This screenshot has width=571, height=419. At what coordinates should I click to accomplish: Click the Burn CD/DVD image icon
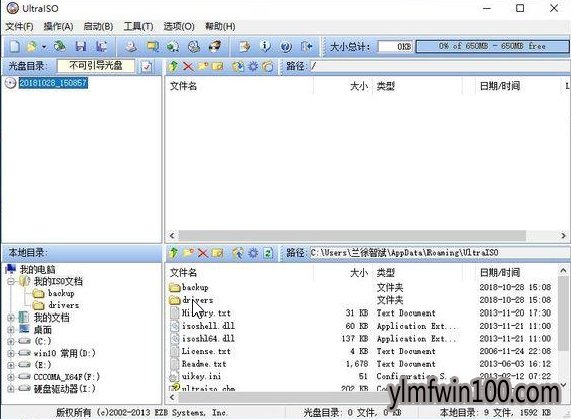coord(215,47)
